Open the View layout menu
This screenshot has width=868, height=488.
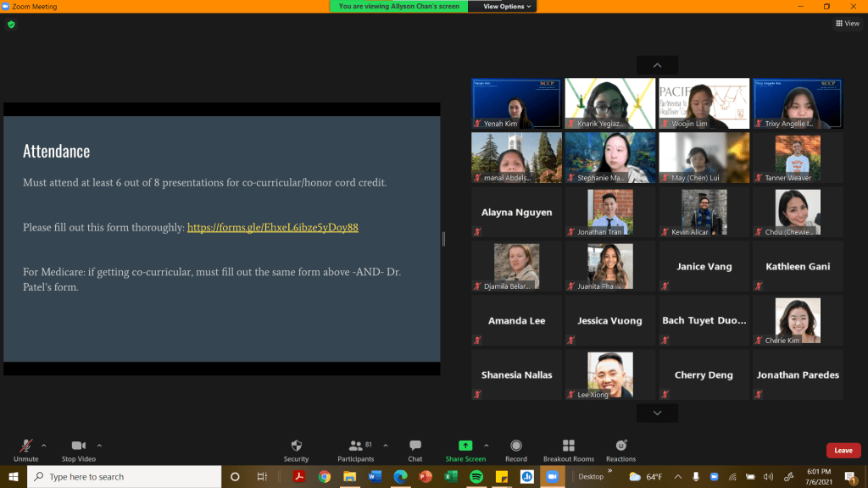tap(847, 24)
